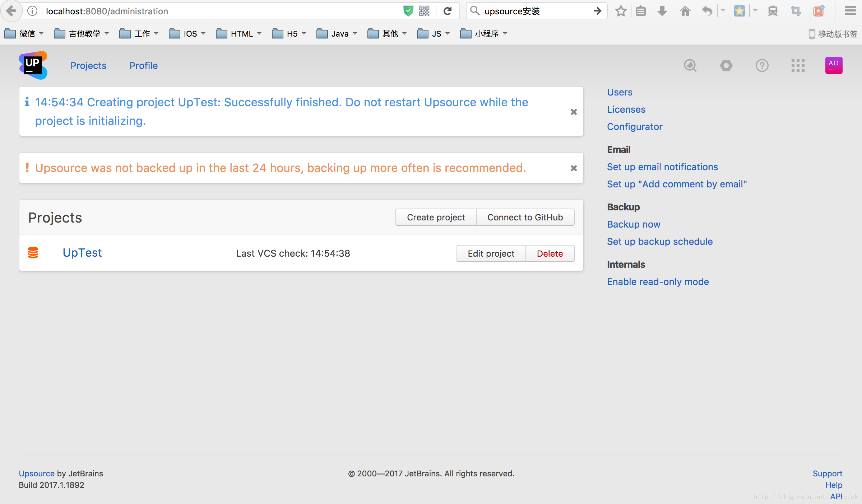The width and height of the screenshot is (862, 504).
Task: Click the Create project button
Action: [436, 217]
